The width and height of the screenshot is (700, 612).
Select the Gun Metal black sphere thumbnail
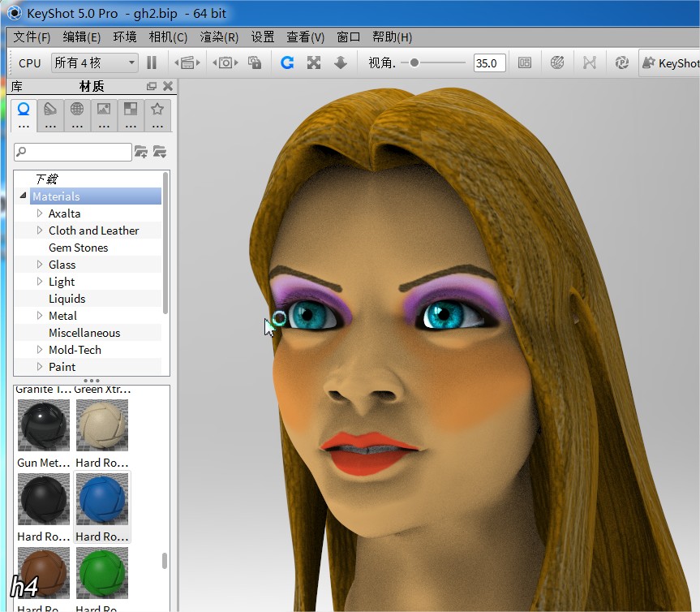44,425
